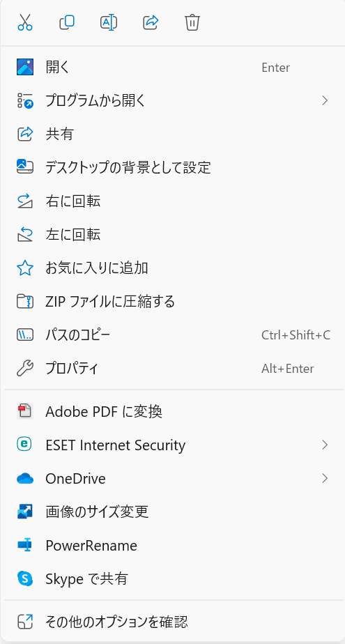Image resolution: width=345 pixels, height=644 pixels.
Task: Select パスのコピー entry
Action: click(x=173, y=335)
